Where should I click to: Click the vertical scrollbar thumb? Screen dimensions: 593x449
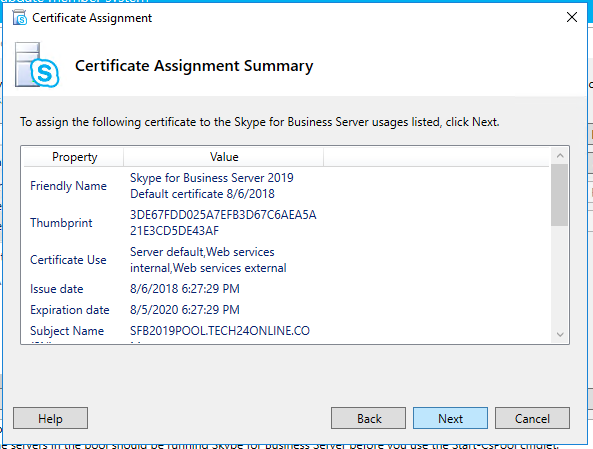coord(559,195)
